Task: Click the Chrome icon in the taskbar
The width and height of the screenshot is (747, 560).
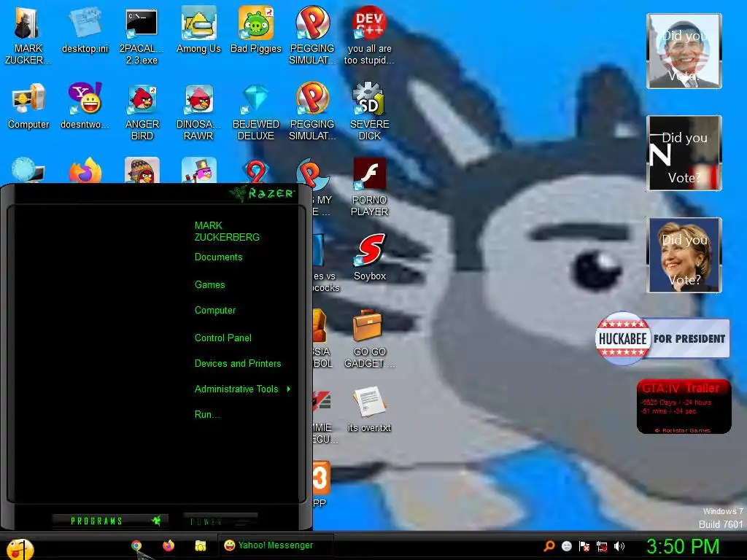Action: pos(136,545)
